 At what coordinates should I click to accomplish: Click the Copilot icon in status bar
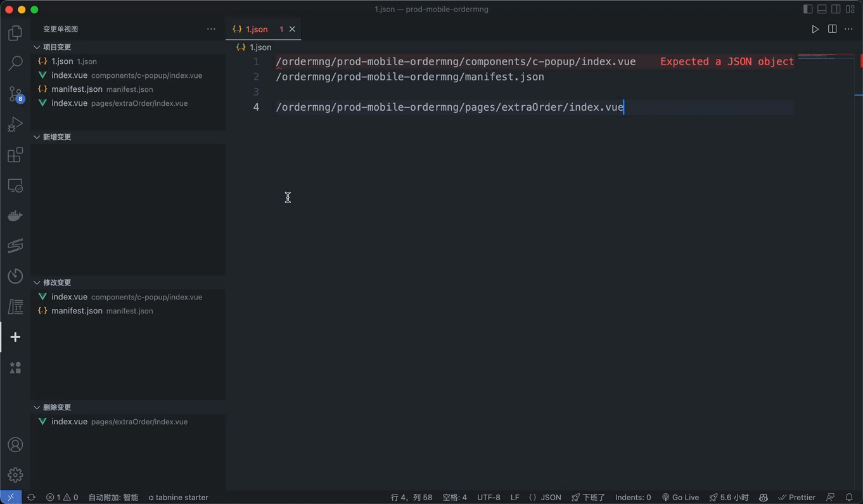764,497
